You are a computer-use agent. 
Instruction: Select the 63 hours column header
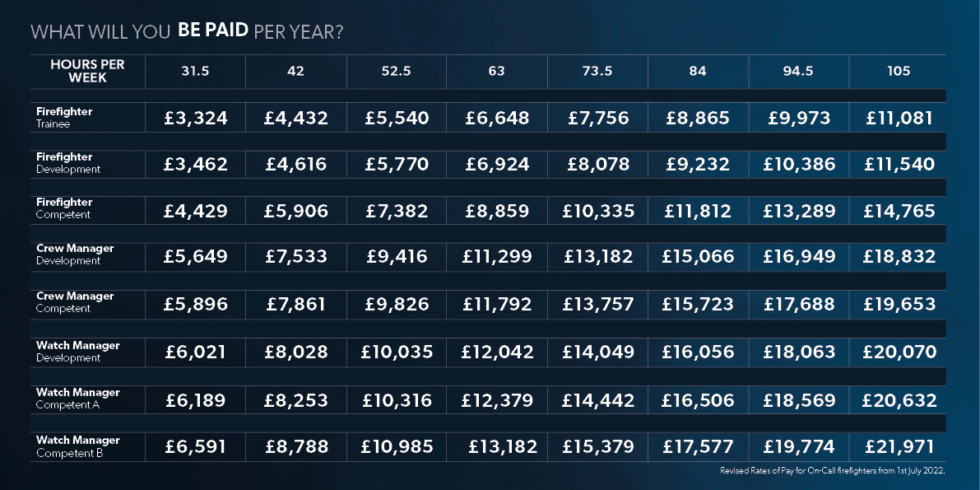click(x=497, y=72)
